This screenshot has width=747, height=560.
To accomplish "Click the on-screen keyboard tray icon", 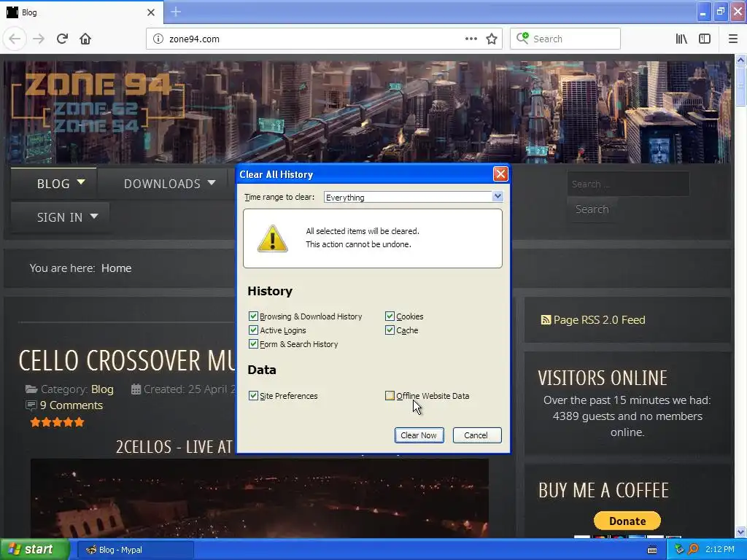I will 652,550.
